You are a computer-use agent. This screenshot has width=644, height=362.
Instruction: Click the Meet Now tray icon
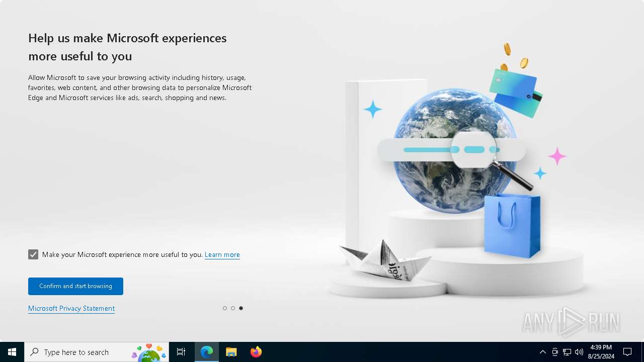[x=555, y=352]
